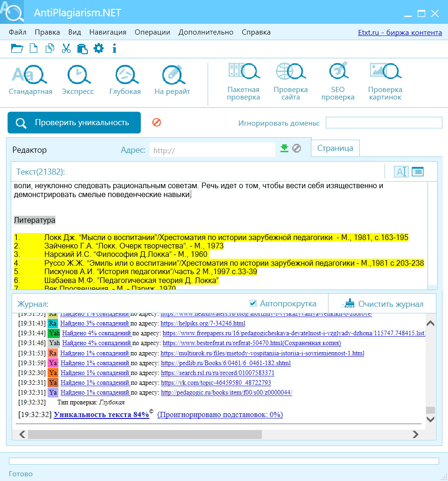Switch to page preview view mode
This screenshot has width=448, height=481.
point(417,172)
